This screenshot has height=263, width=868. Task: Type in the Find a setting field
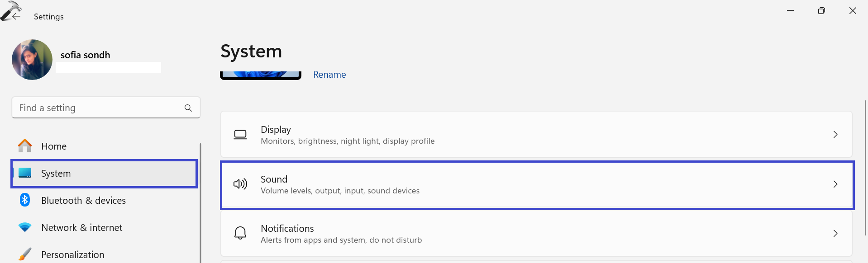pyautogui.click(x=97, y=108)
